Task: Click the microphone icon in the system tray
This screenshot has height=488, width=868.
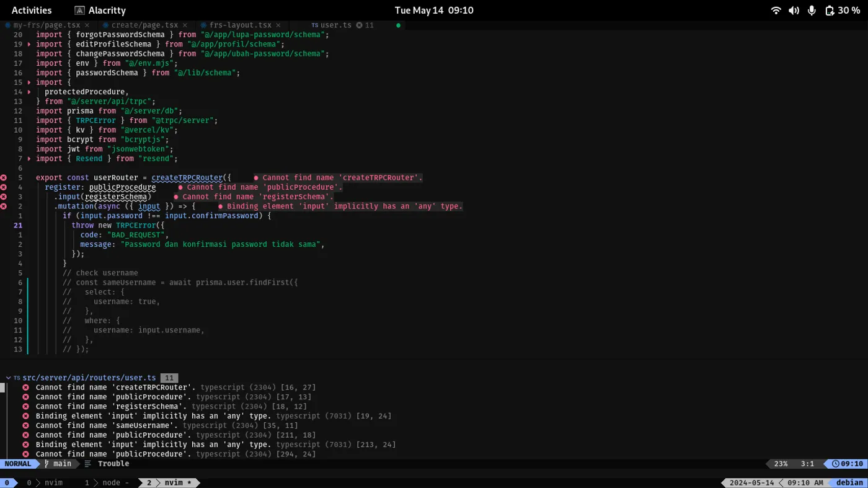Action: pos(812,10)
